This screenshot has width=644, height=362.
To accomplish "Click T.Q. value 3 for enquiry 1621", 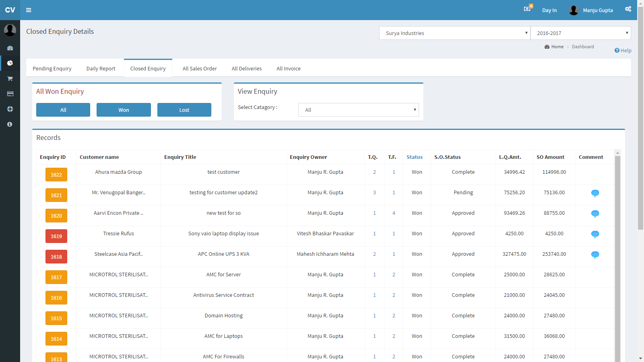I will [x=374, y=192].
